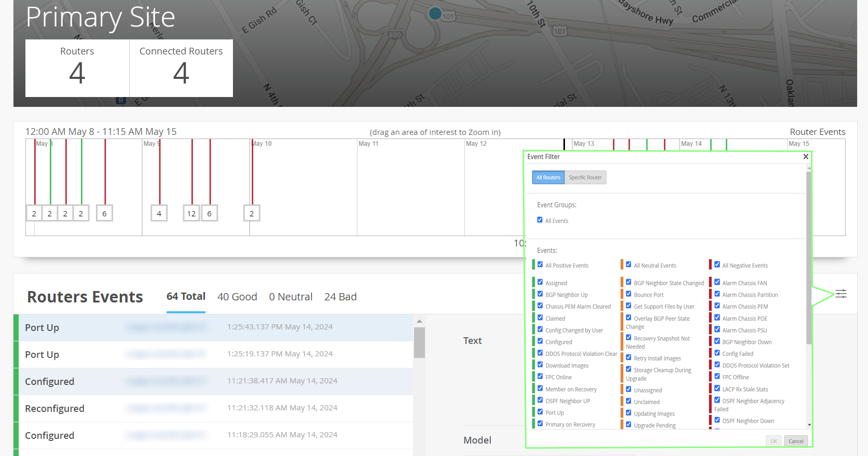Open the Connected Routers tile
The width and height of the screenshot is (868, 456).
(181, 68)
